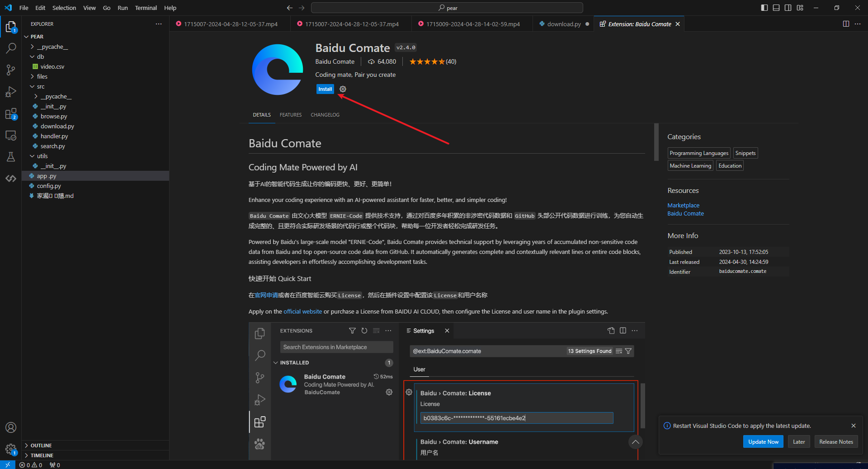Open the Run and Debug view
This screenshot has height=469, width=868.
[11, 92]
